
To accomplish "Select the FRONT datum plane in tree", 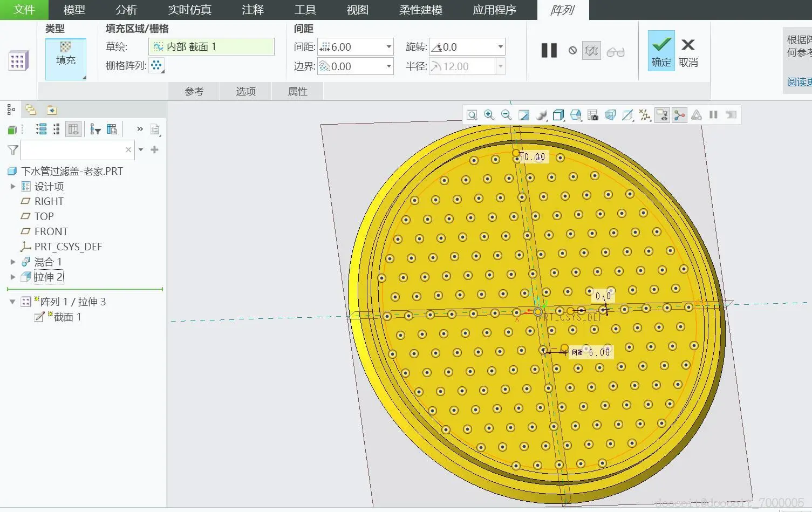I will [51, 231].
